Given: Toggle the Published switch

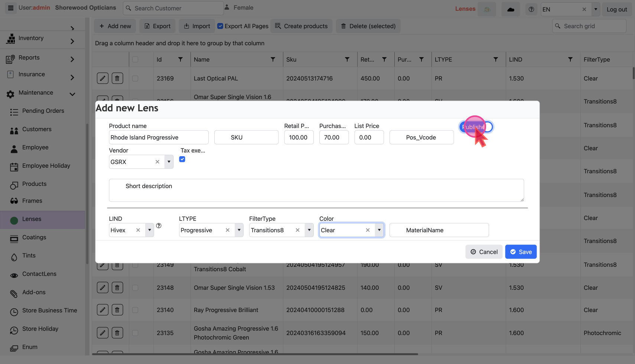Looking at the screenshot, I should 476,127.
